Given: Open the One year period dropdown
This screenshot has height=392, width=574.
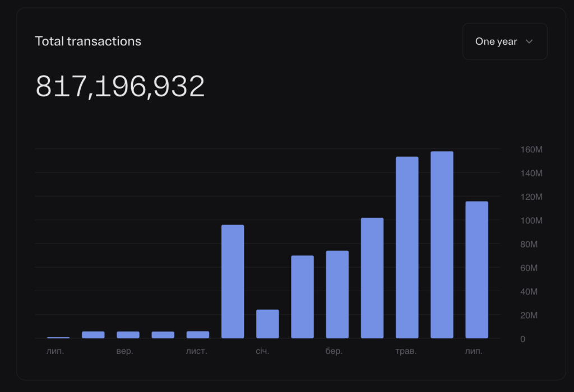Looking at the screenshot, I should point(504,41).
